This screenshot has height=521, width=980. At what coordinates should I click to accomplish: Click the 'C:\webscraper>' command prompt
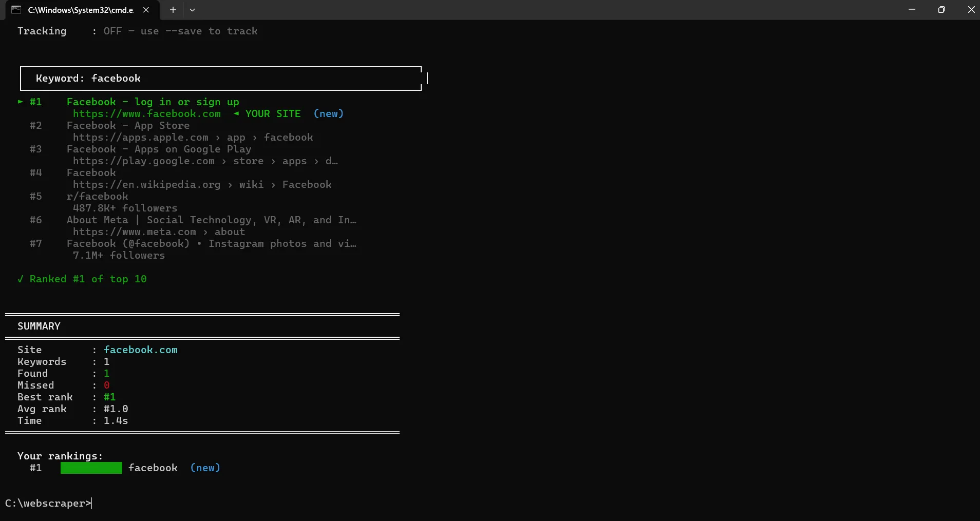(x=48, y=504)
